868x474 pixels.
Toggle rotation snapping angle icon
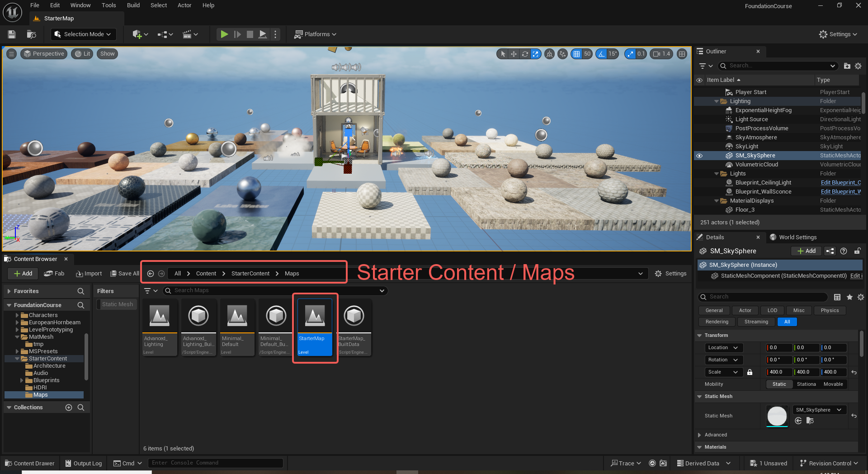click(x=601, y=54)
